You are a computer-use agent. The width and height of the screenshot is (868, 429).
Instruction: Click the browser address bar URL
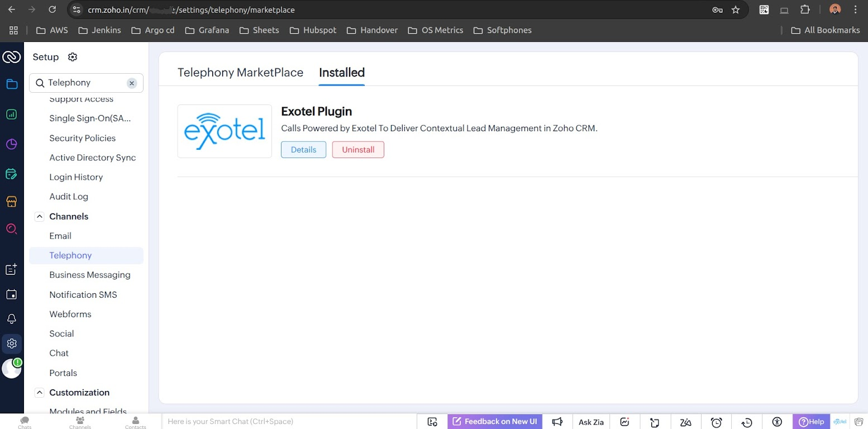pos(191,9)
